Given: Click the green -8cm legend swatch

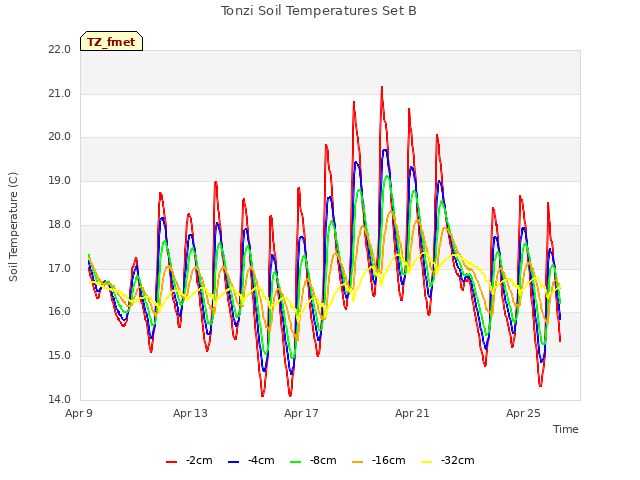Looking at the screenshot, I should point(296,462).
